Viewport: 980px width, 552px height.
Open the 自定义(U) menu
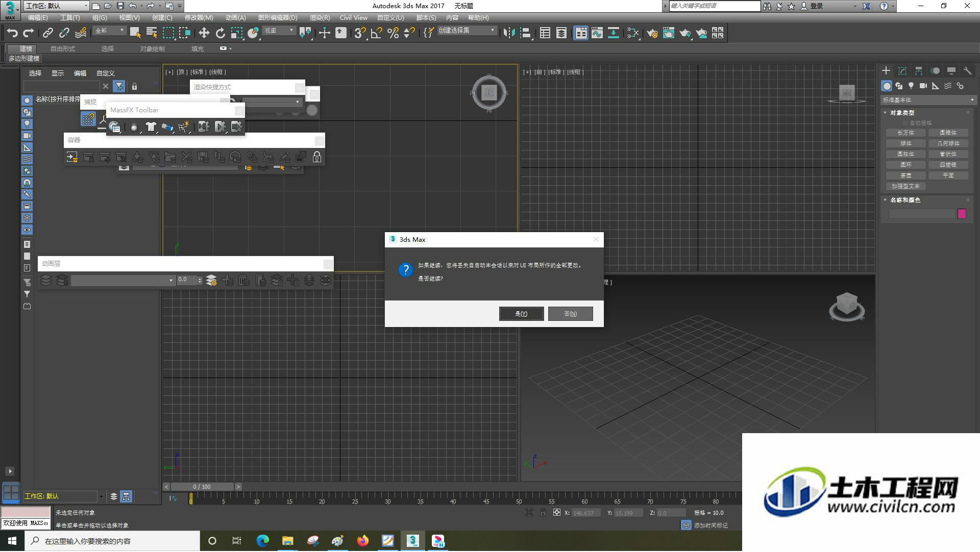pos(390,17)
